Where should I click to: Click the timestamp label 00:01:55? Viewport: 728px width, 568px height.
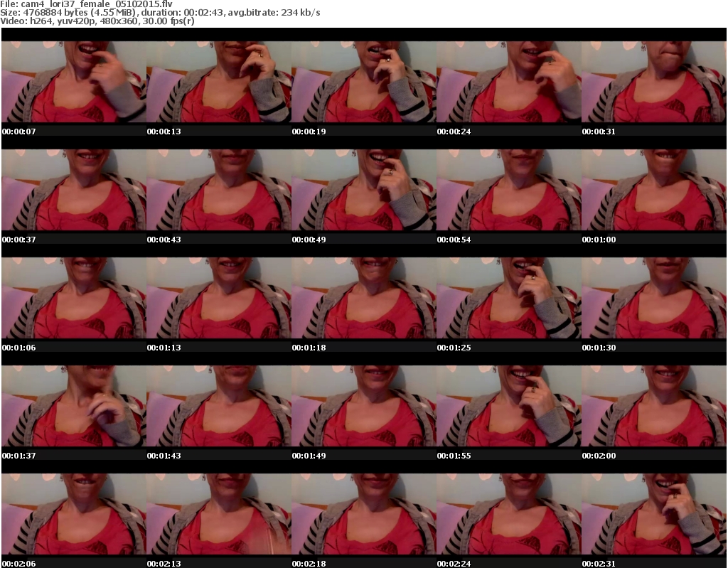454,456
